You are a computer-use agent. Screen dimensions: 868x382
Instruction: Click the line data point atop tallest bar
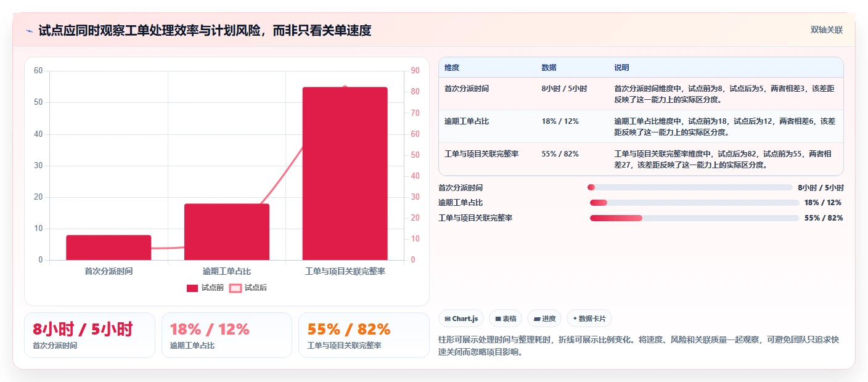tap(345, 87)
